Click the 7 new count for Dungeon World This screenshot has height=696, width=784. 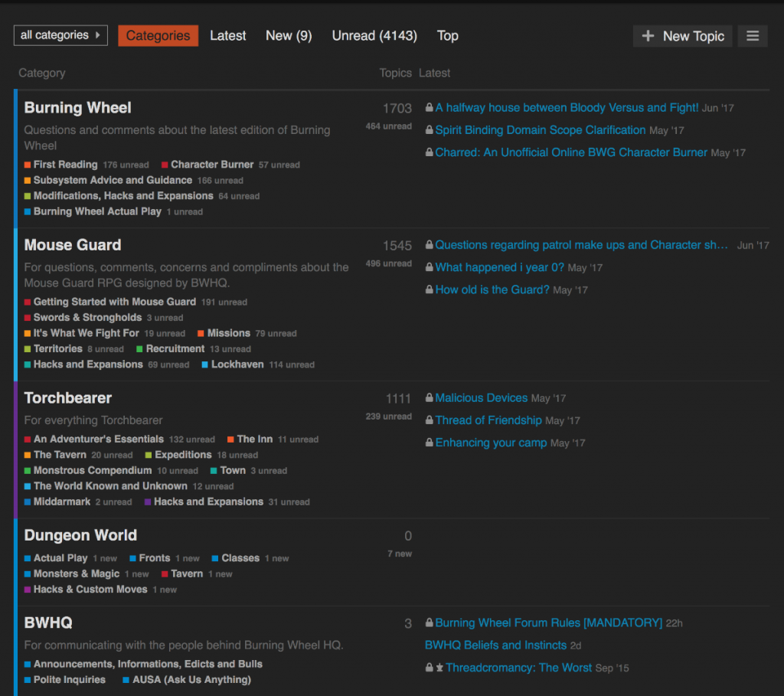(400, 554)
